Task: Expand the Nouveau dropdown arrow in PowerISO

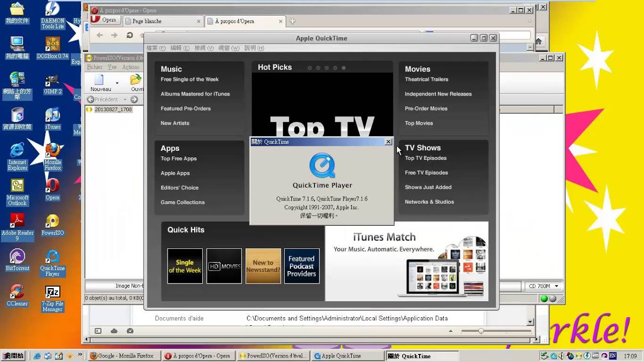Action: coord(117,83)
